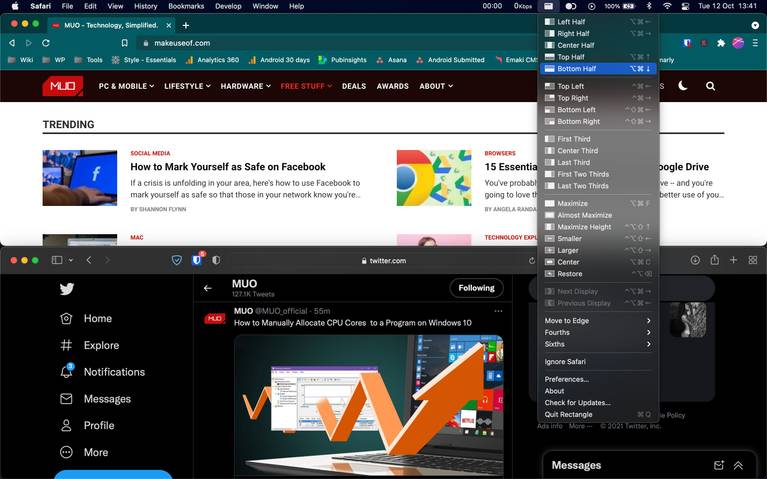
Task: Open the MUO site search icon
Action: tap(711, 86)
